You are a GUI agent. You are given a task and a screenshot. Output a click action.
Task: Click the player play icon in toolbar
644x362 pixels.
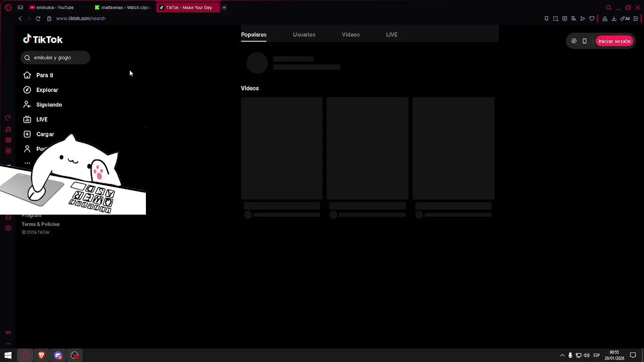[x=583, y=19]
